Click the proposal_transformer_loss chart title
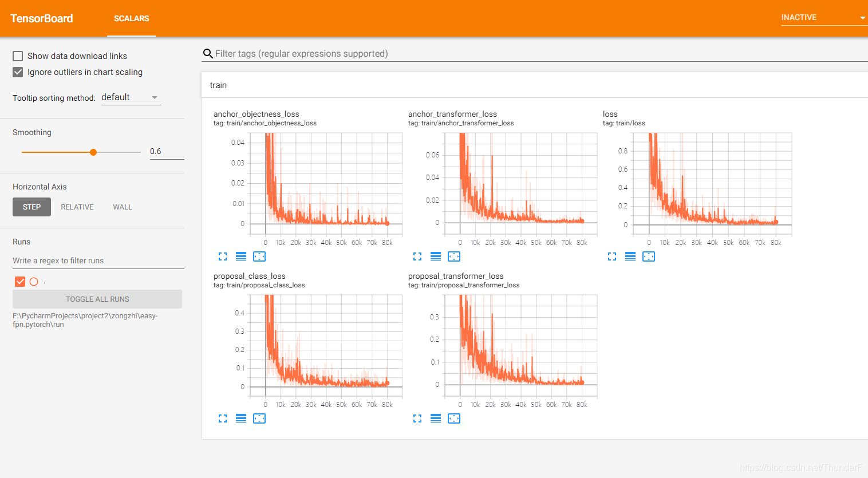 [x=456, y=276]
